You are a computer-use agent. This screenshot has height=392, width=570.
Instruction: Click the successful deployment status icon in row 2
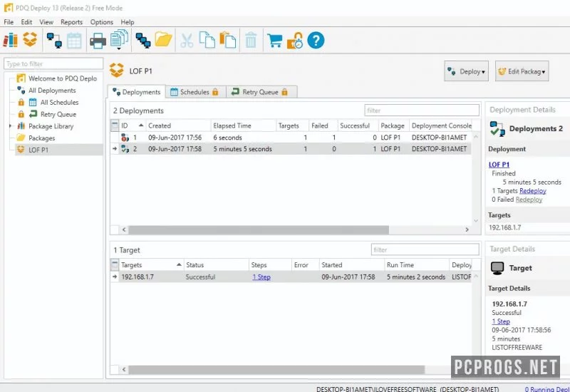click(x=125, y=149)
